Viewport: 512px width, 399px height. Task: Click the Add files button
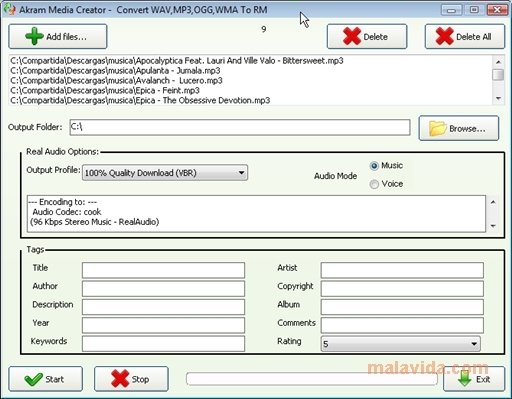pyautogui.click(x=58, y=36)
